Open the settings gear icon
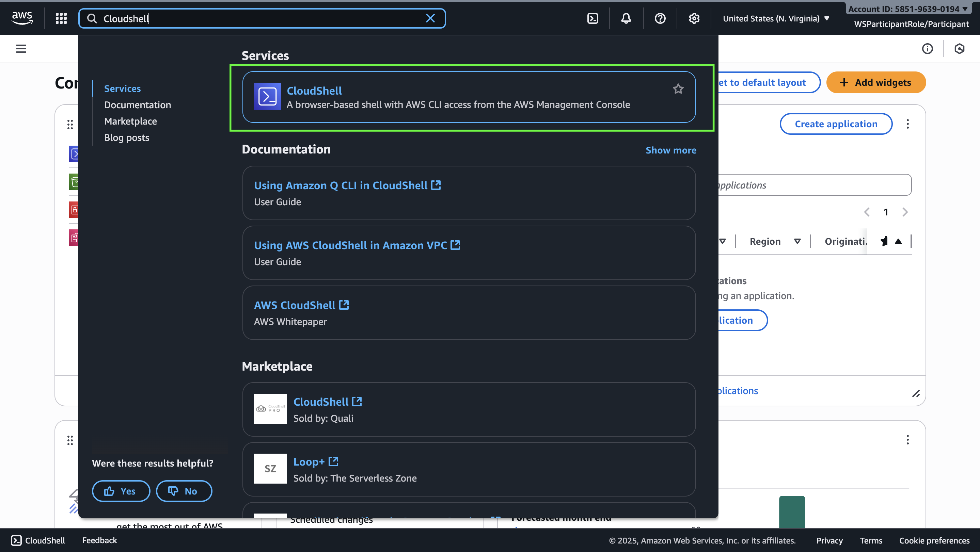Image resolution: width=980 pixels, height=552 pixels. tap(694, 18)
